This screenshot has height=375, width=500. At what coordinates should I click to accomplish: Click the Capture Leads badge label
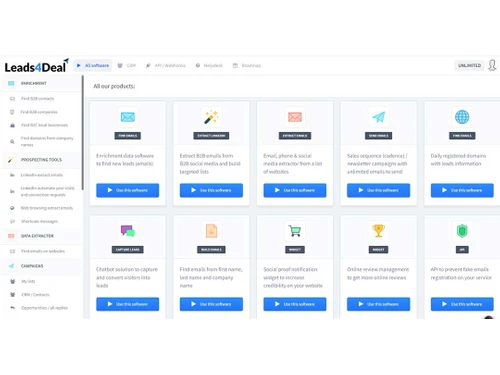[128, 250]
